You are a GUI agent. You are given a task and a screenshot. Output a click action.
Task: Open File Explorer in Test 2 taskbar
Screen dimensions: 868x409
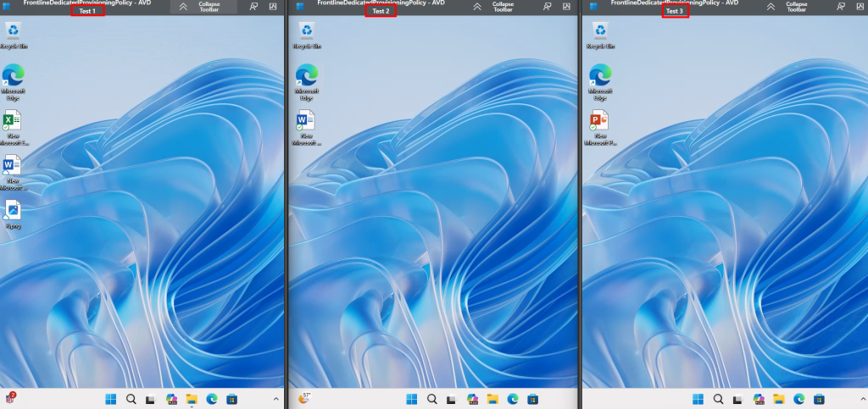point(492,399)
